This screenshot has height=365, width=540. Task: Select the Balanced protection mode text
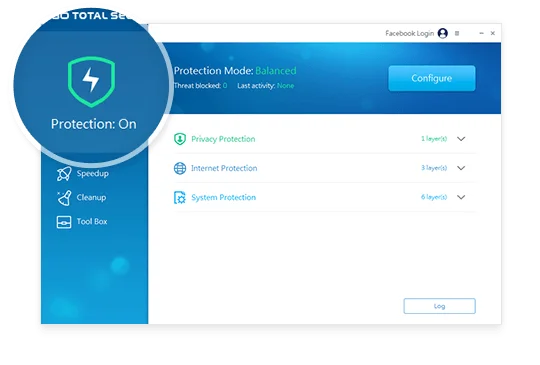(x=276, y=71)
